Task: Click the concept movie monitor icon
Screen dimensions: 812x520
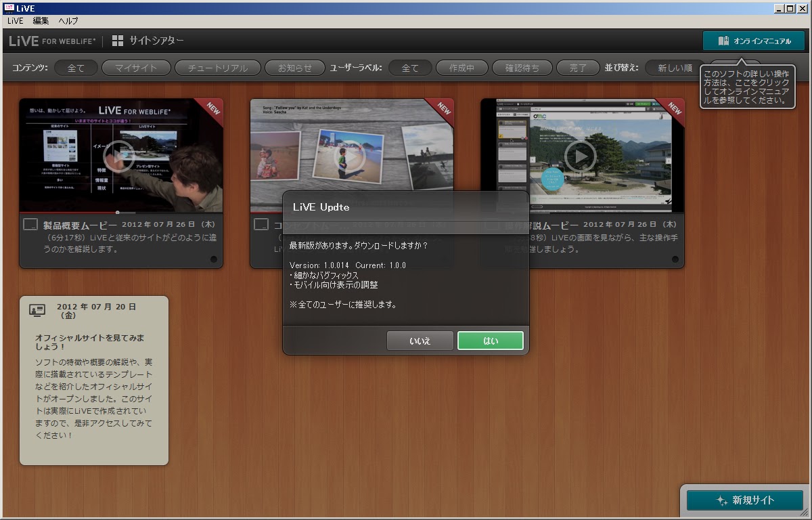Action: tap(261, 225)
